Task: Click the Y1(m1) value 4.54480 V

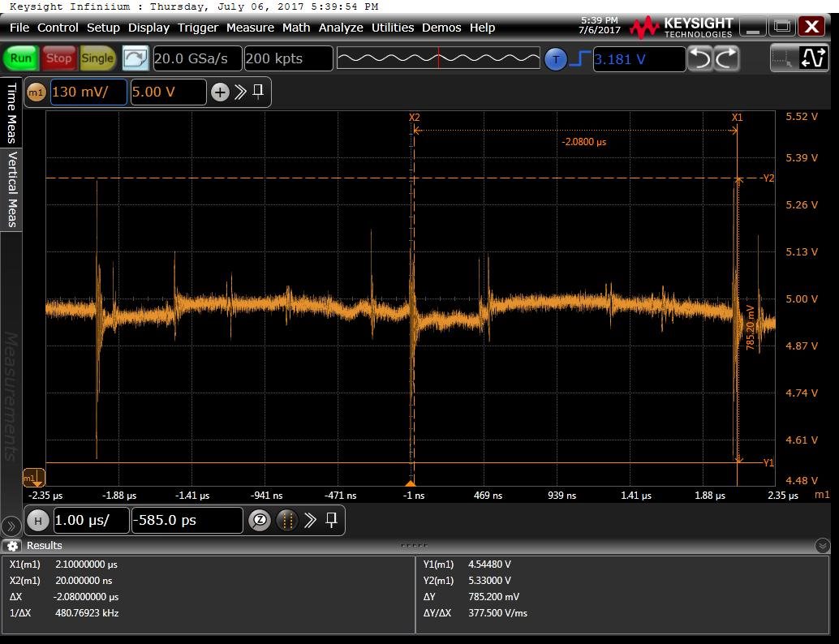Action: click(489, 565)
